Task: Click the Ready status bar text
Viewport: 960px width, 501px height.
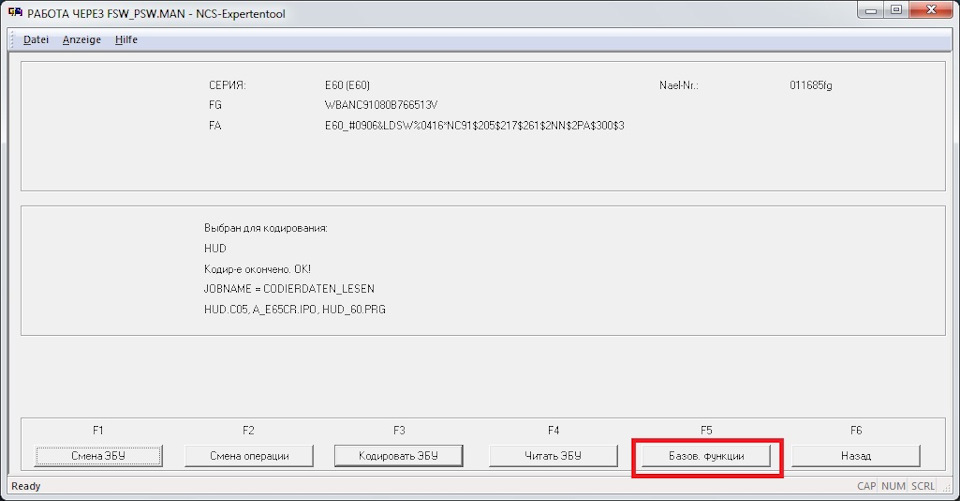Action: [26, 486]
